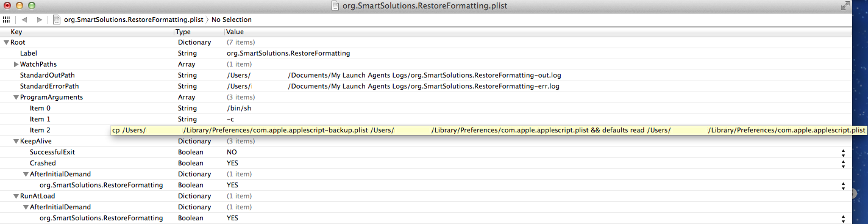Expand the WatchPaths array

[x=16, y=64]
